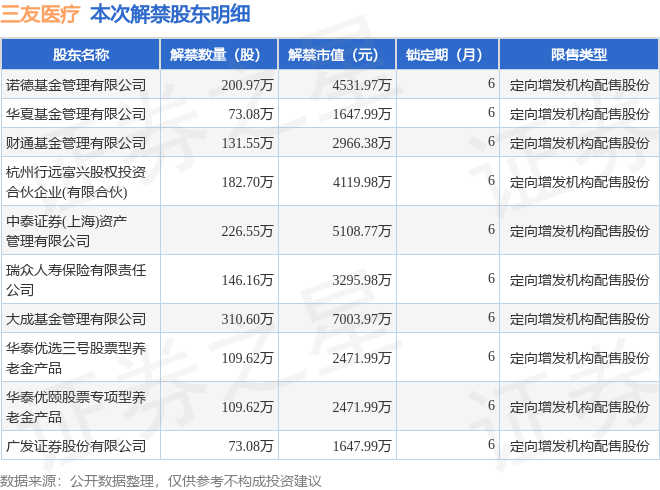Click the 4119.98万 market value
660x490 pixels.
click(362, 182)
